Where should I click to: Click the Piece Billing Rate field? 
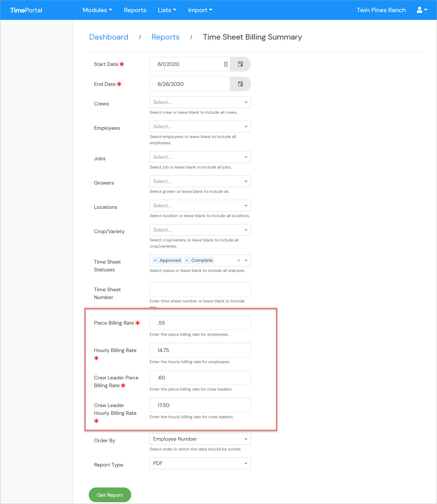pos(200,323)
